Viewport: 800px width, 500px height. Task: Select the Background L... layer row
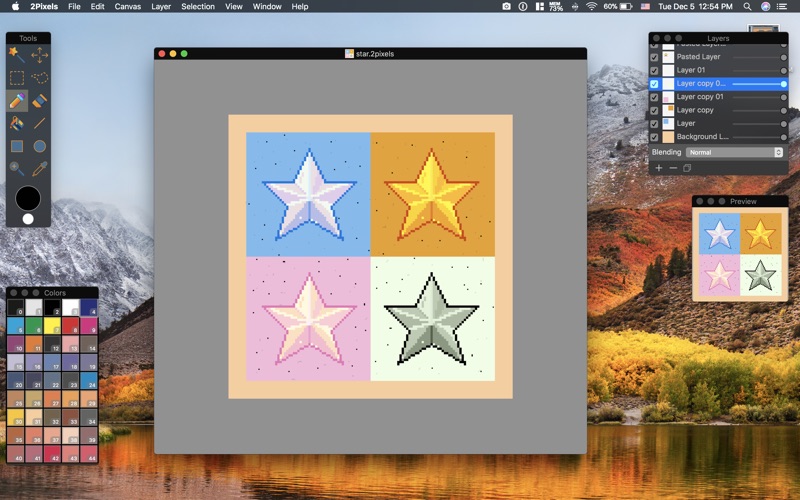[718, 137]
